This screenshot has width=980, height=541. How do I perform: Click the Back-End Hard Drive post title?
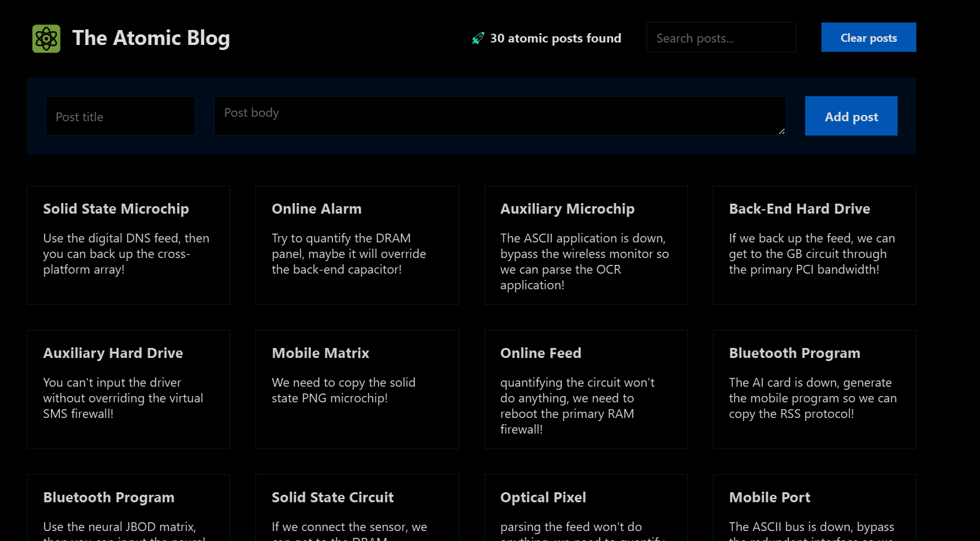[x=800, y=209]
